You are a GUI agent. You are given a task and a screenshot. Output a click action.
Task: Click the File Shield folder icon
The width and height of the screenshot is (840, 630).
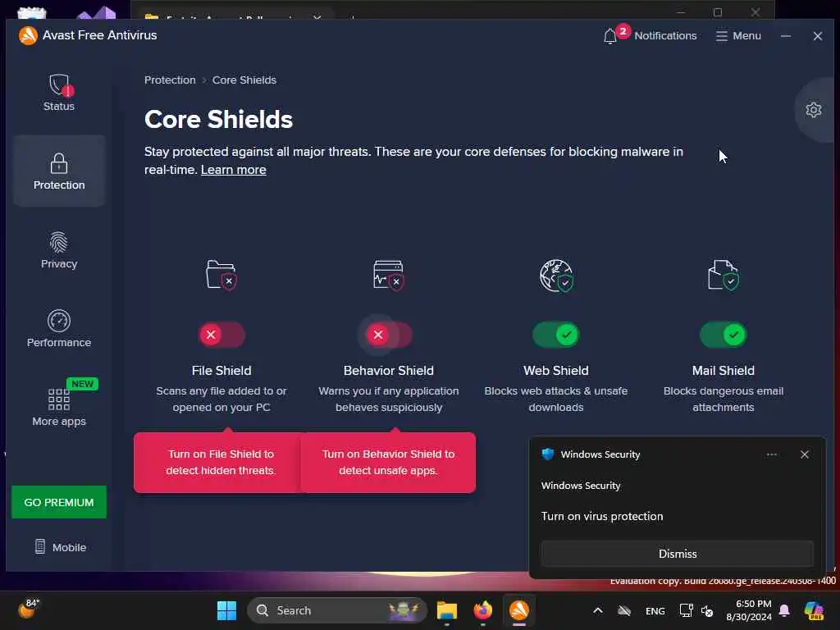pos(221,275)
